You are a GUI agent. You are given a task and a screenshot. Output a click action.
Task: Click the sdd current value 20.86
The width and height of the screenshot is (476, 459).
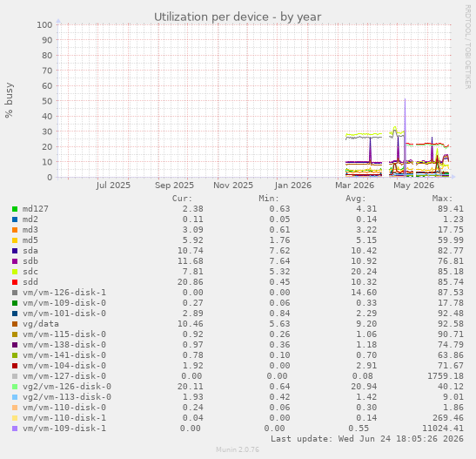pos(191,282)
